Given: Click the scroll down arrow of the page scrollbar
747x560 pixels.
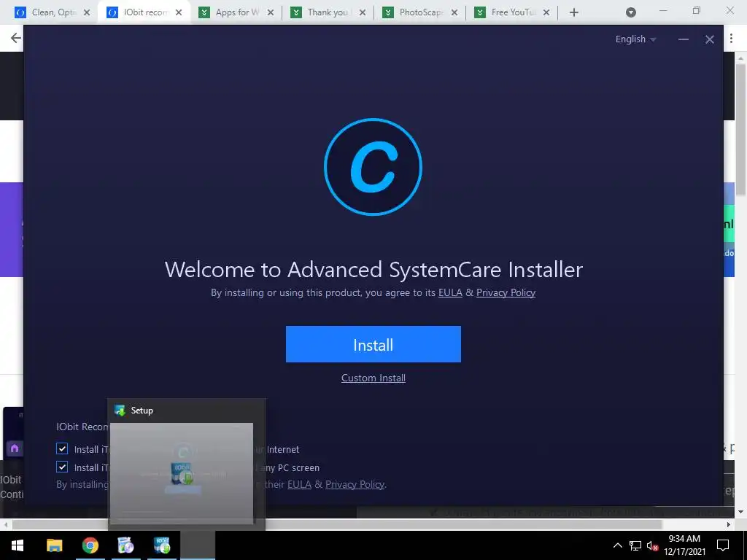Looking at the screenshot, I should coord(740,512).
